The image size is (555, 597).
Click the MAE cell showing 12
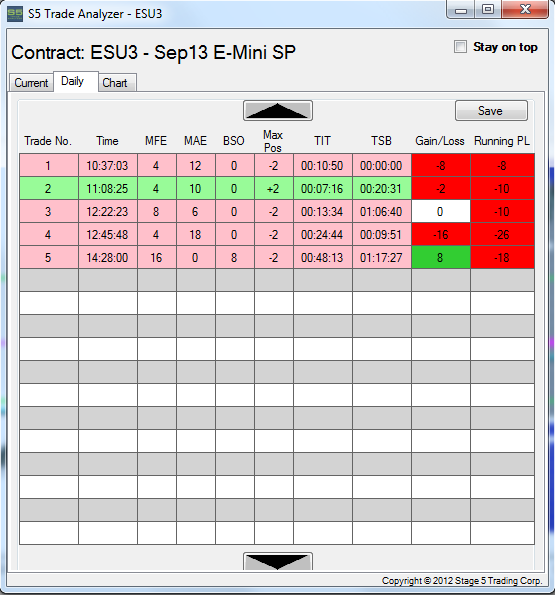point(195,166)
